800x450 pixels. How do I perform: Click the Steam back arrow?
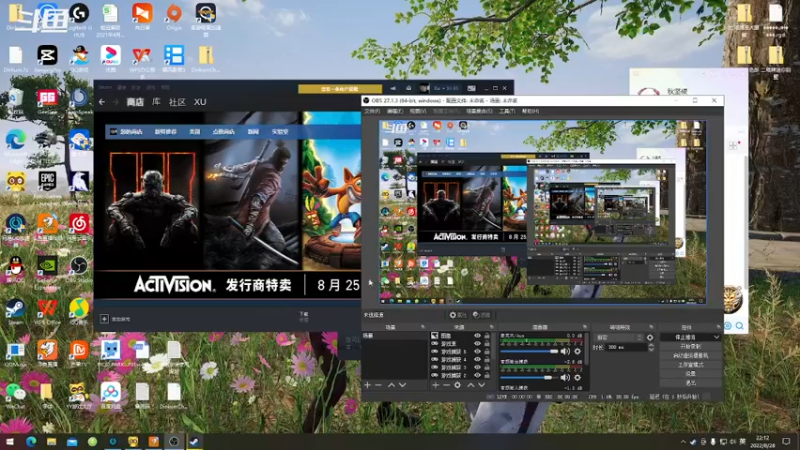102,102
